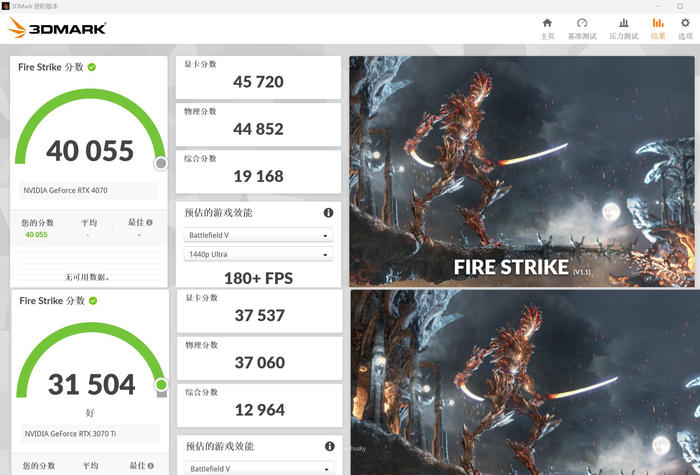Click the NVIDIA GeForce RTX 4070 label
This screenshot has height=475, width=700.
[65, 190]
